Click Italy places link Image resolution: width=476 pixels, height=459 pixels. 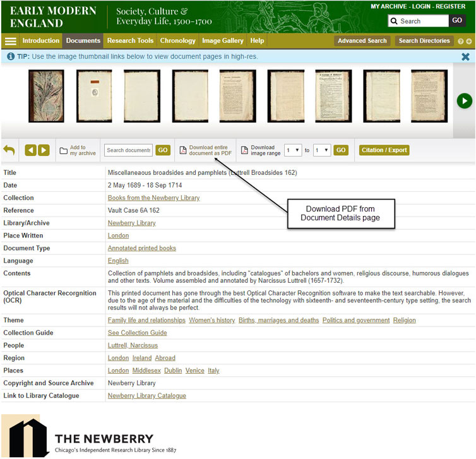[213, 371]
